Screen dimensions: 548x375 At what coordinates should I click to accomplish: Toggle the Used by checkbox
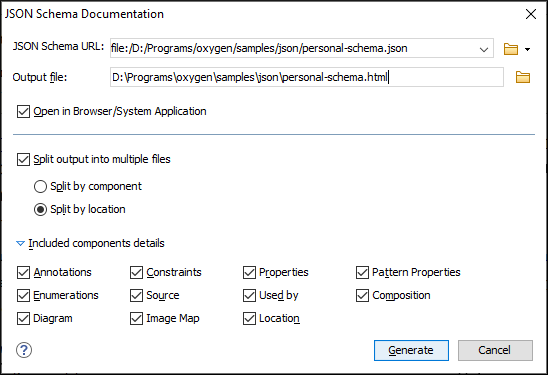[249, 295]
